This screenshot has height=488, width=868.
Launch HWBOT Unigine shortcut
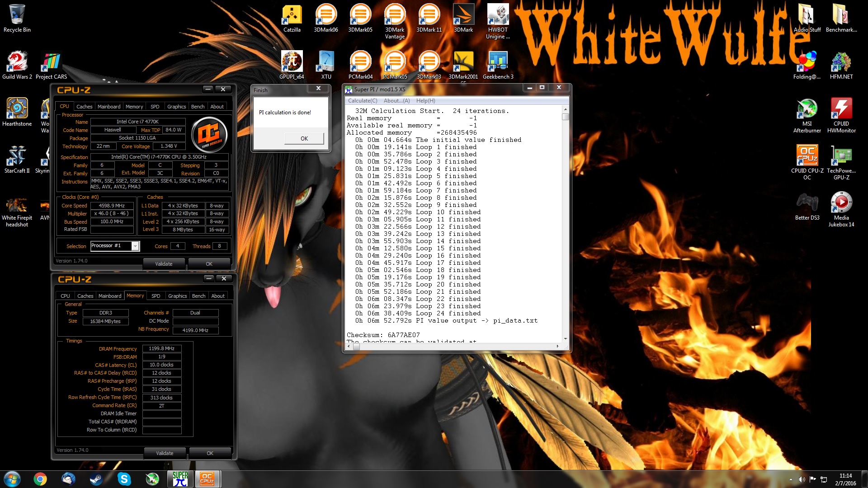pos(498,21)
